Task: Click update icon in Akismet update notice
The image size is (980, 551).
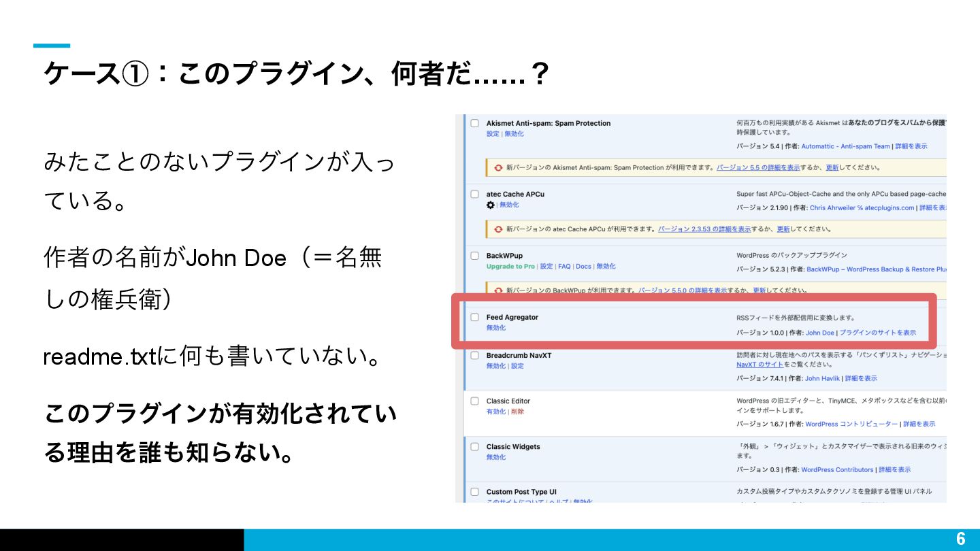Action: click(498, 167)
